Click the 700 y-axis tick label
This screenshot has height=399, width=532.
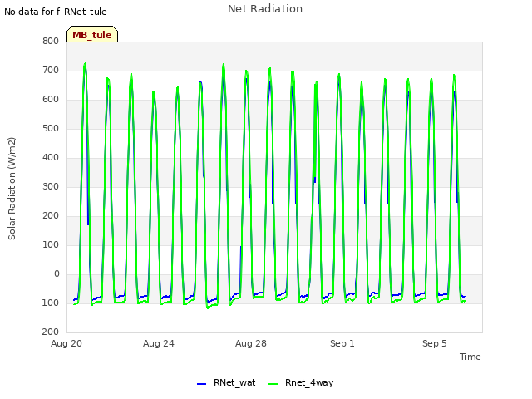tap(51, 70)
